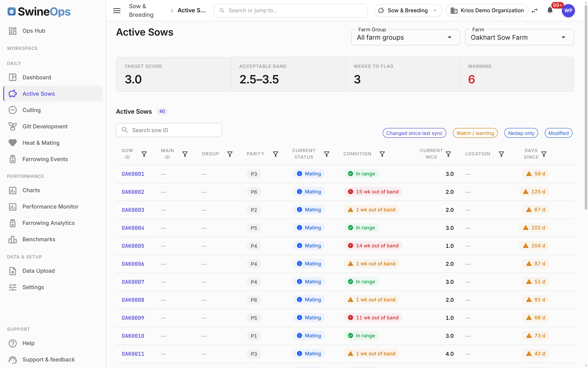Screen dimensions: 588x368
Task: Toggle the Nedap only filter chip
Action: [x=521, y=133]
